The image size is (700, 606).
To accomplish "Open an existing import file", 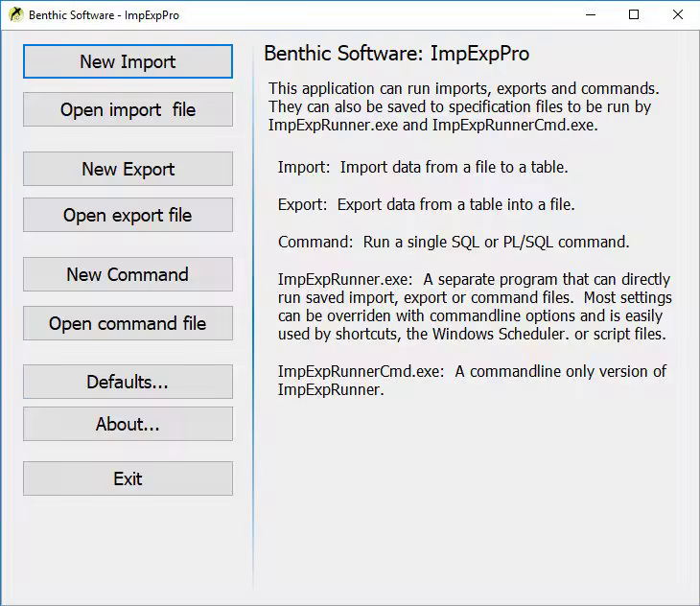I will tap(128, 109).
